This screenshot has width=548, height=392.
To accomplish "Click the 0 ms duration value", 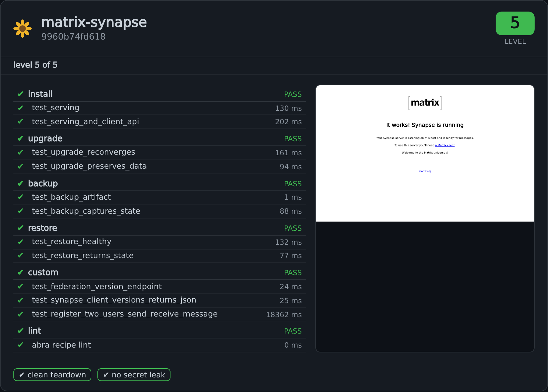I will (293, 345).
